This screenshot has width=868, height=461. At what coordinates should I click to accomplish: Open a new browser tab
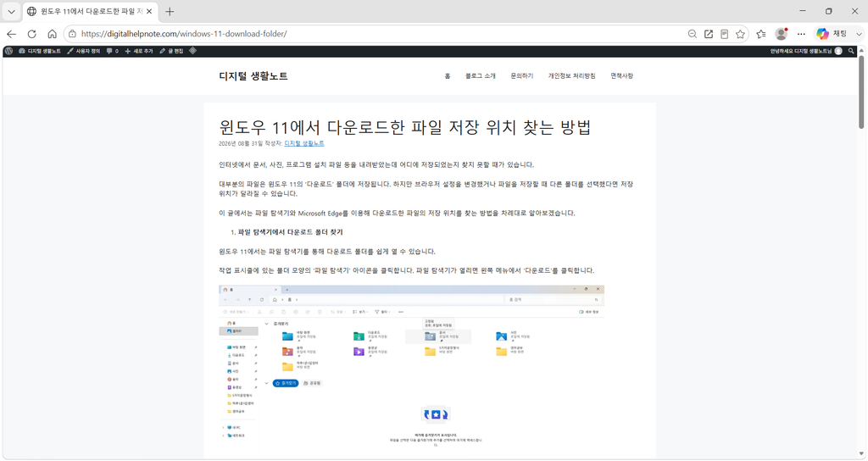tap(170, 11)
